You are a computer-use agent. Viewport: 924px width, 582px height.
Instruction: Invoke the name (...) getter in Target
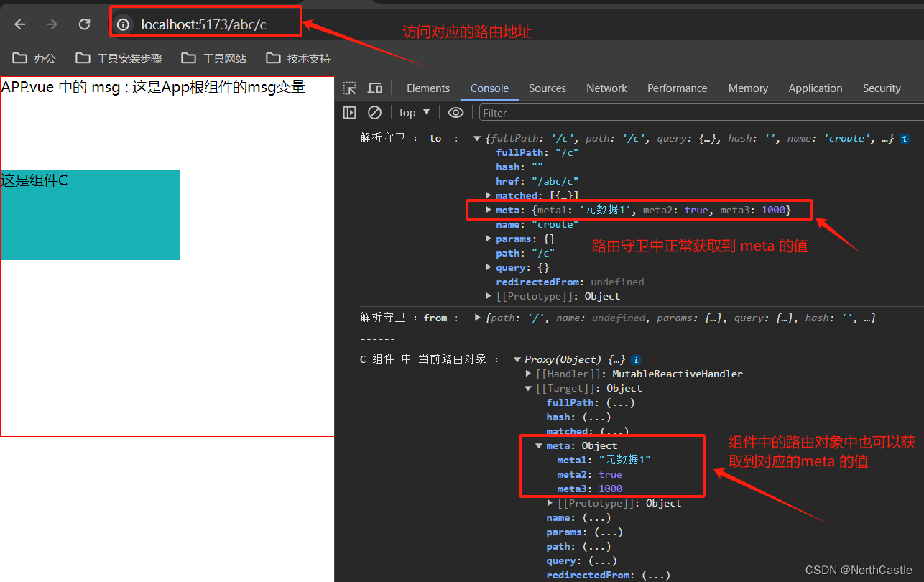coord(596,517)
